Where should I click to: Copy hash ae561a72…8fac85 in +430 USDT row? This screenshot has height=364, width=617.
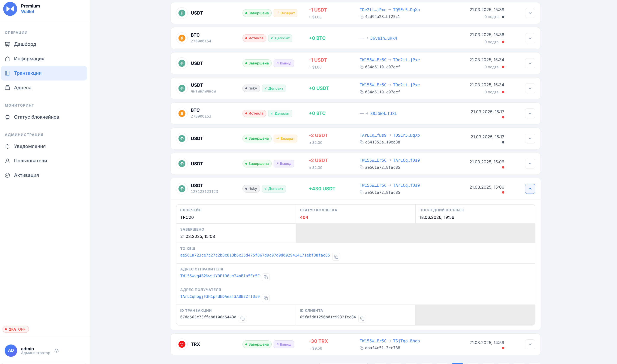tap(361, 192)
